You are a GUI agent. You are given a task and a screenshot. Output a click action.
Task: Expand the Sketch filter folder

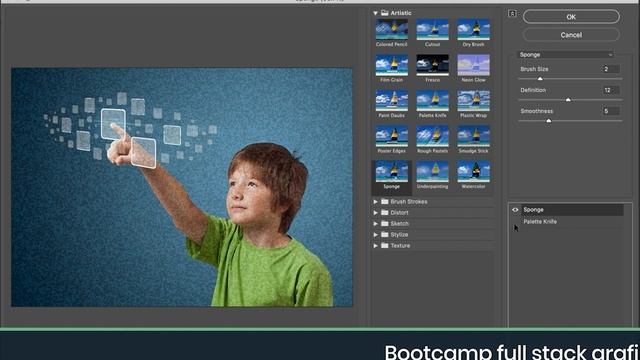[x=375, y=224]
